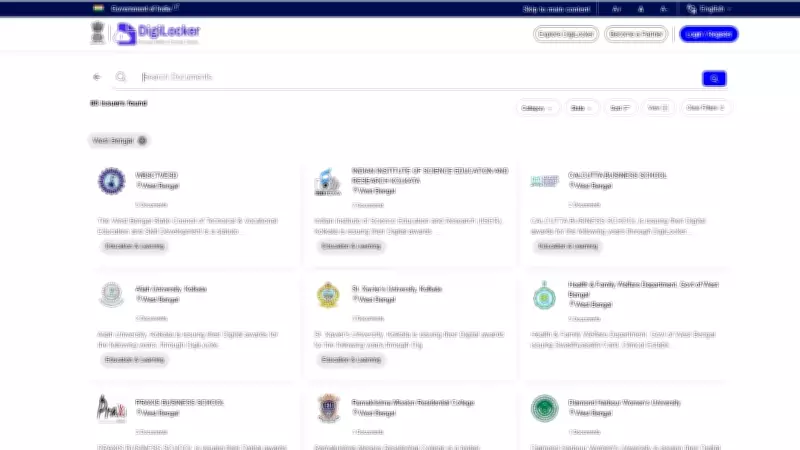Click the Praxis Business School logo
The height and width of the screenshot is (450, 800).
click(x=111, y=409)
